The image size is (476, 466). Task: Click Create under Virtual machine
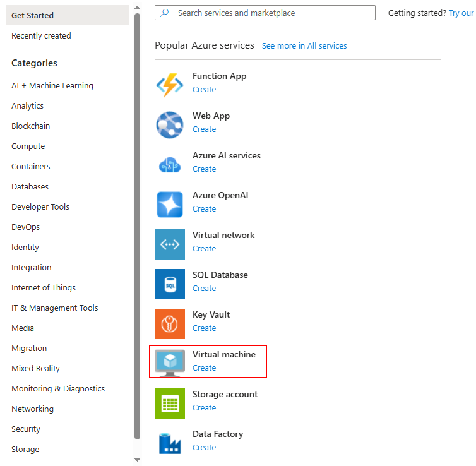(x=205, y=368)
